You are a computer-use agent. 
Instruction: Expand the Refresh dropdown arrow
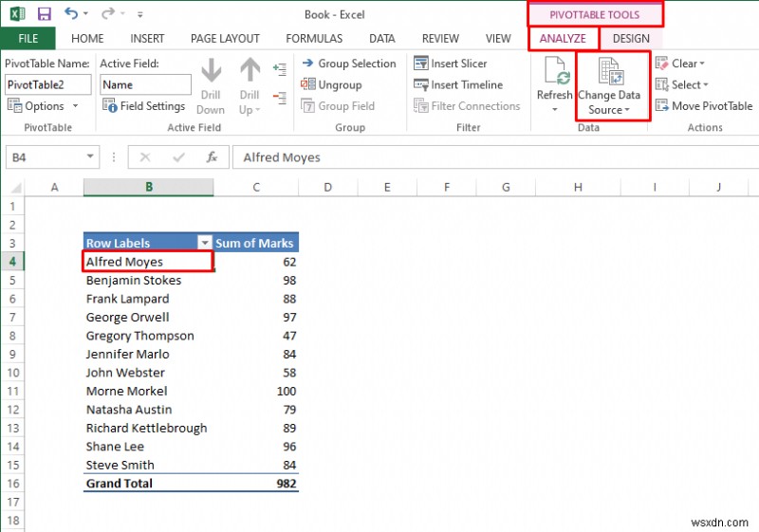(x=555, y=109)
